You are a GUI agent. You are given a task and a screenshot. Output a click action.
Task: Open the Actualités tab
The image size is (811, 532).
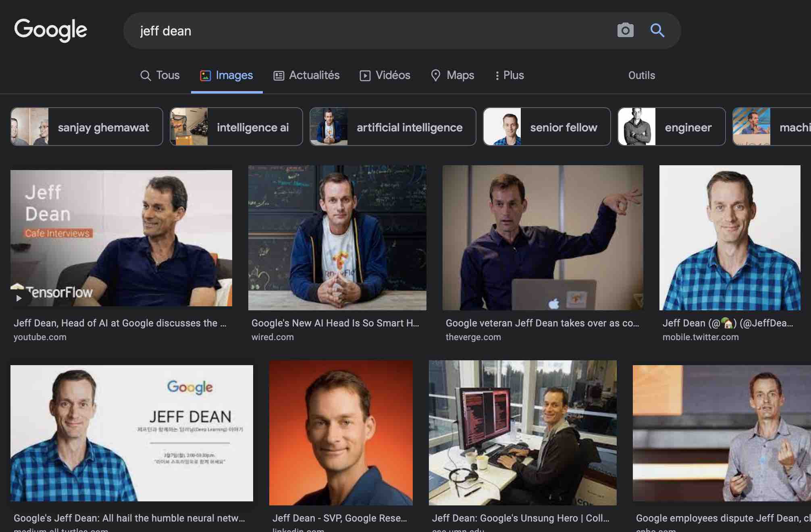pyautogui.click(x=307, y=75)
